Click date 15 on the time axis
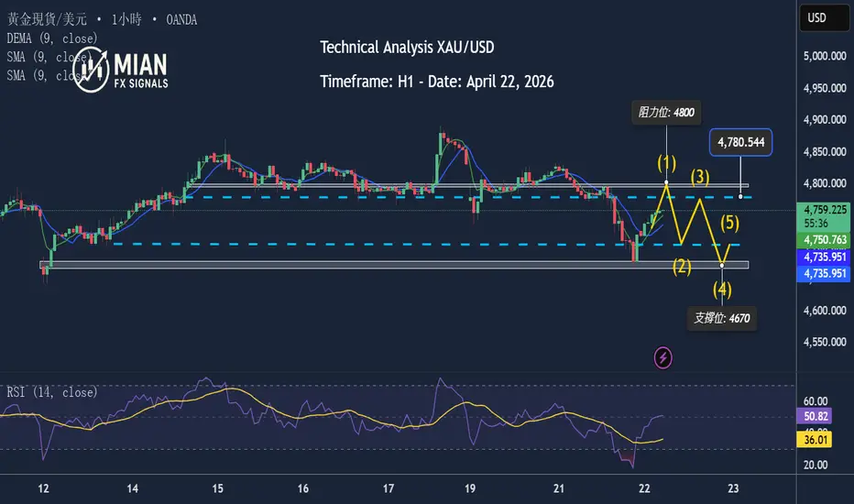Image resolution: width=854 pixels, height=504 pixels. click(217, 488)
